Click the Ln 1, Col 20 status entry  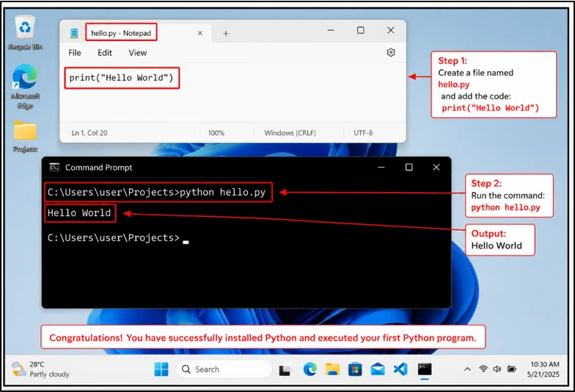pos(89,133)
